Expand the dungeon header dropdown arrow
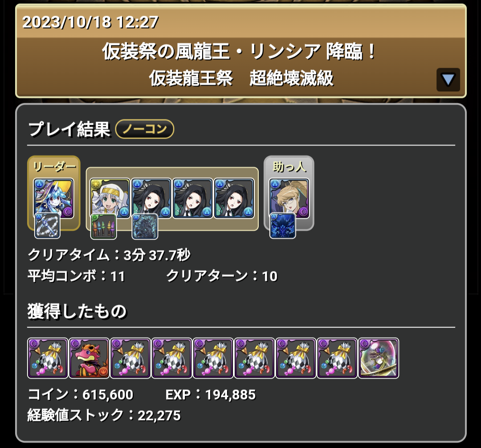 click(448, 80)
